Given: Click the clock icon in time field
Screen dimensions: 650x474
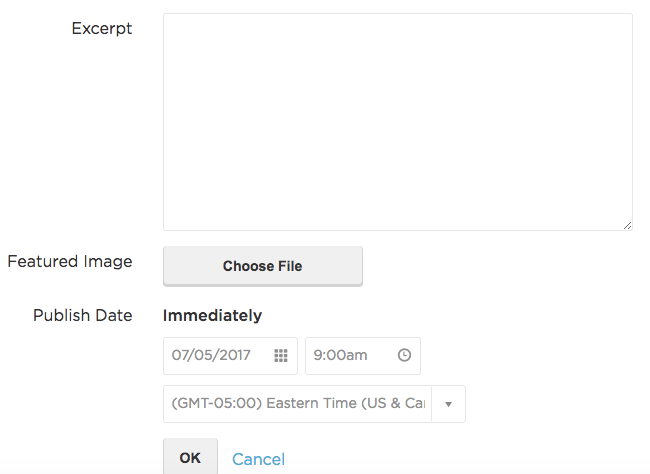Looking at the screenshot, I should coord(404,355).
